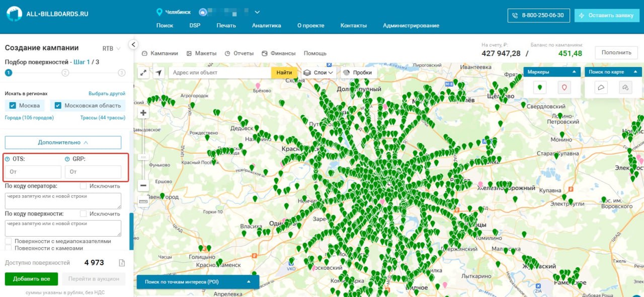Select the green filled marker icon

coord(540,88)
